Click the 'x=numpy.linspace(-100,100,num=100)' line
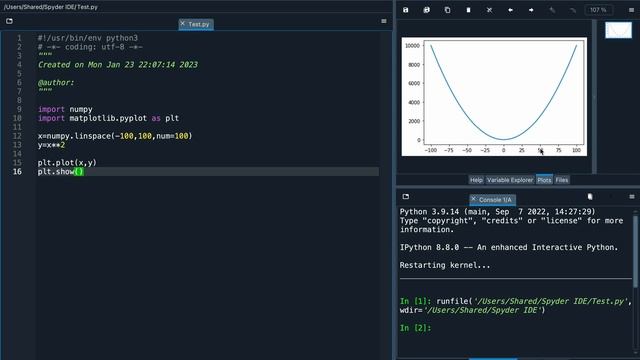 115,136
